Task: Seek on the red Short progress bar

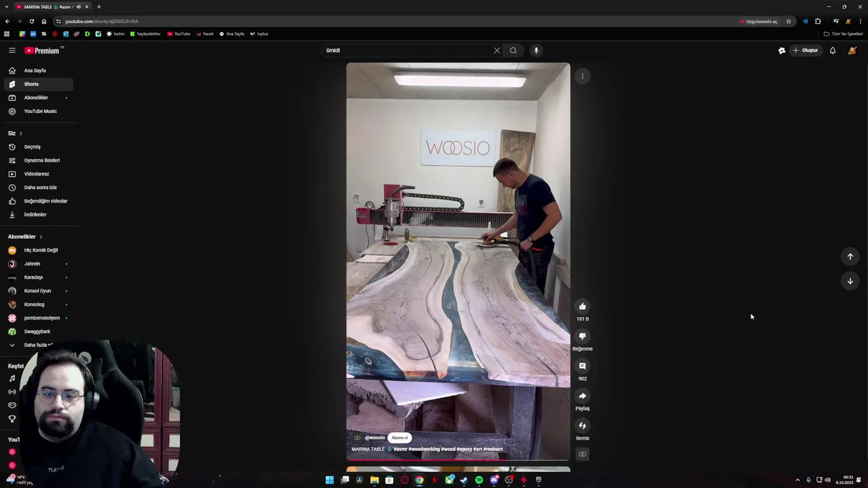Action: [x=458, y=460]
